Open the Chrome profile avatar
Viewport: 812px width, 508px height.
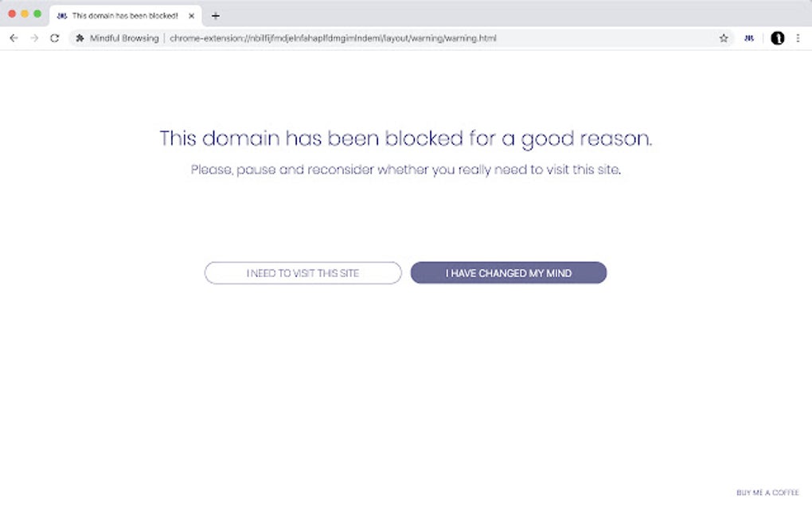click(x=778, y=38)
